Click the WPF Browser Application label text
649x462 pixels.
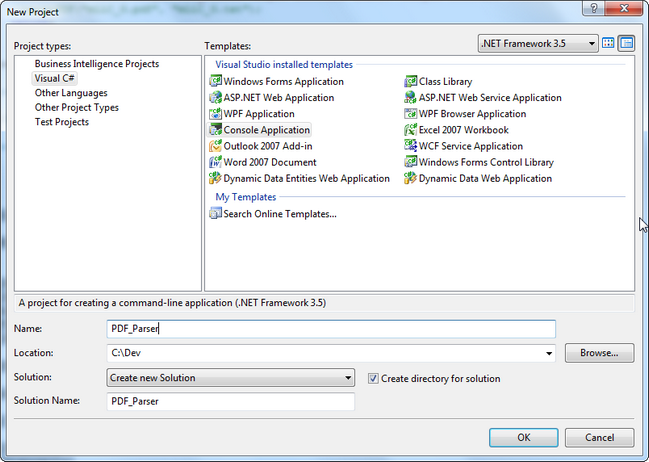pos(472,114)
